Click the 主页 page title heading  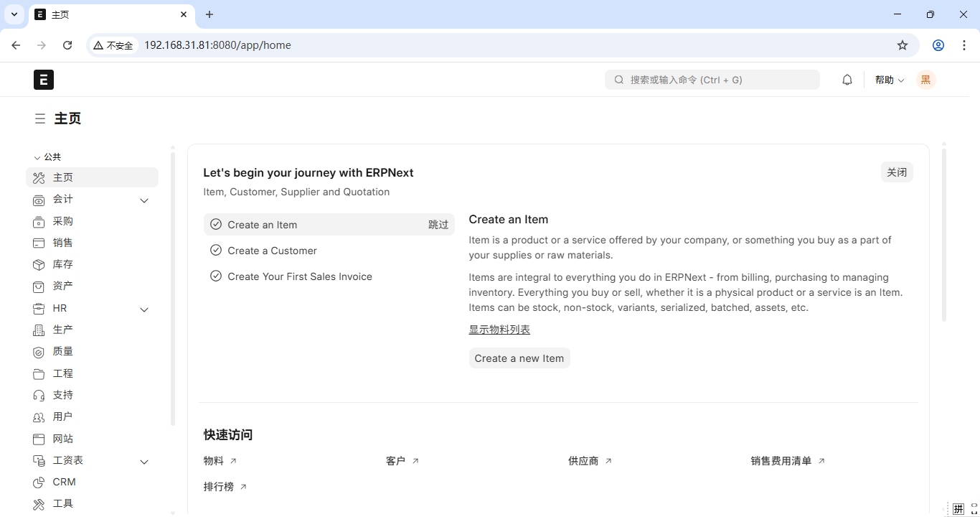[68, 118]
